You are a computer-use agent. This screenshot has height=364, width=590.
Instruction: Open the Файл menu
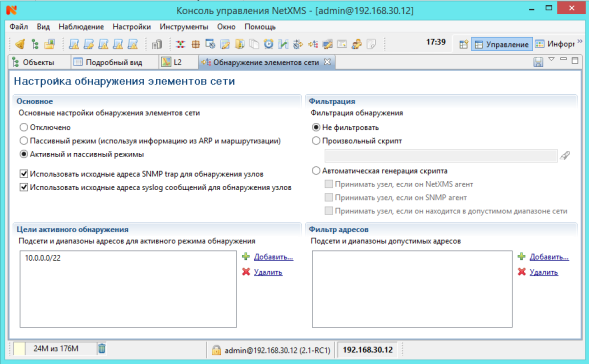(x=19, y=27)
